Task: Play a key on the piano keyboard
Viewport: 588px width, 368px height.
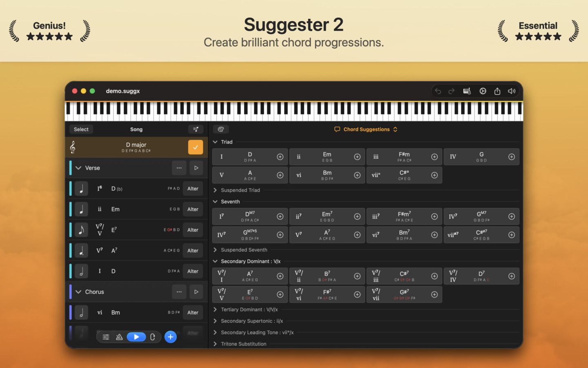Action: (x=294, y=111)
